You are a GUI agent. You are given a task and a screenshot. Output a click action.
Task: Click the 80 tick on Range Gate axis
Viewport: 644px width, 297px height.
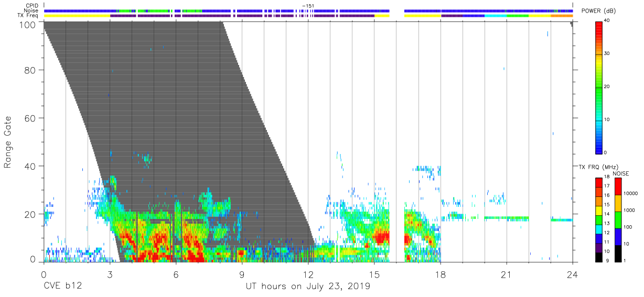tap(30, 70)
